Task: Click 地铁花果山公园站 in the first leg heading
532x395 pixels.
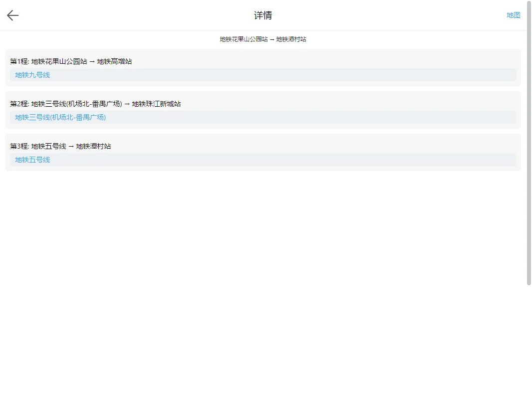Action: tap(59, 61)
